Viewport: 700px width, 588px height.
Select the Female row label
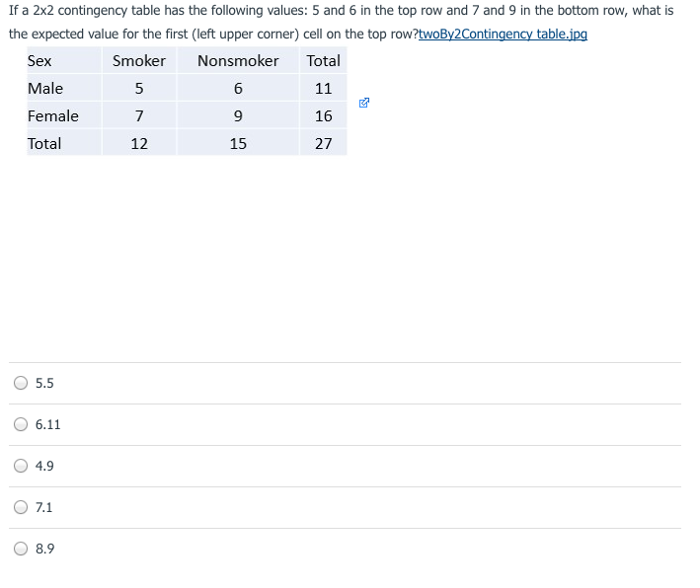coord(53,115)
